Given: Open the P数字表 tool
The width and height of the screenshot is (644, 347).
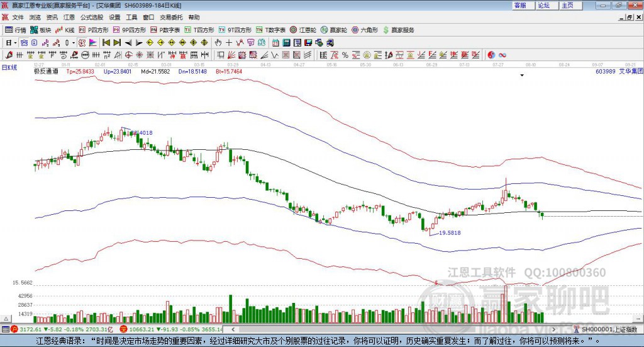Looking at the screenshot, I should (165, 30).
